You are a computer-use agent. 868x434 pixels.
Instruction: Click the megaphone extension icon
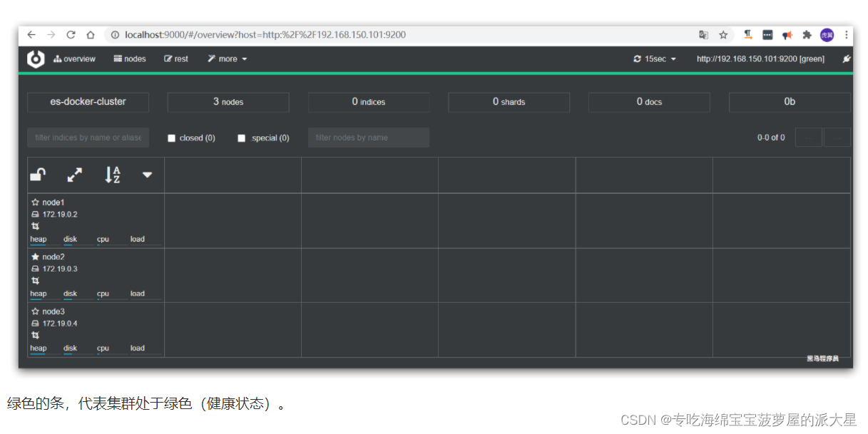pos(787,34)
